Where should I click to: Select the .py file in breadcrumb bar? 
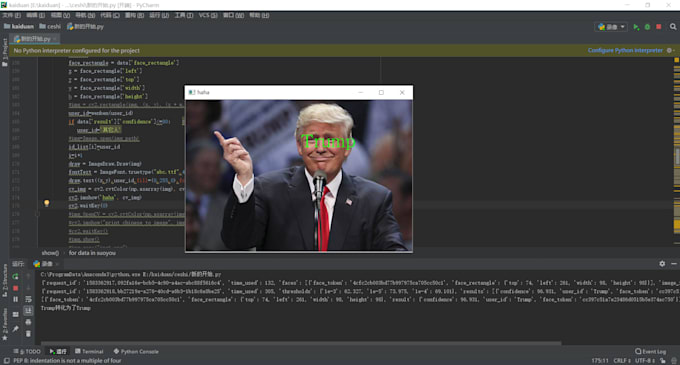pyautogui.click(x=85, y=26)
